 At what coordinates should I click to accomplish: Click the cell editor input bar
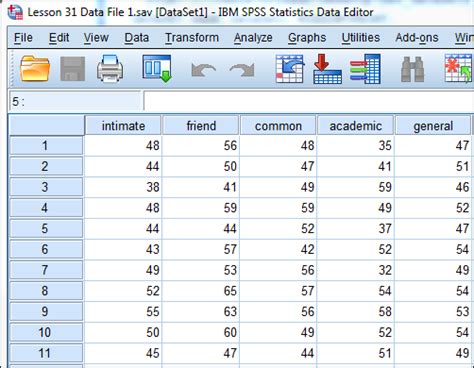pos(309,101)
